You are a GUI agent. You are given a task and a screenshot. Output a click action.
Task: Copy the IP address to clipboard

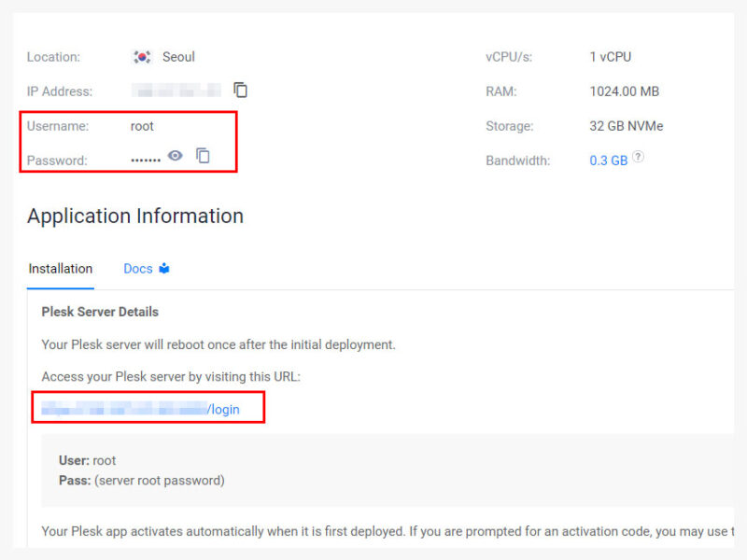coord(241,91)
